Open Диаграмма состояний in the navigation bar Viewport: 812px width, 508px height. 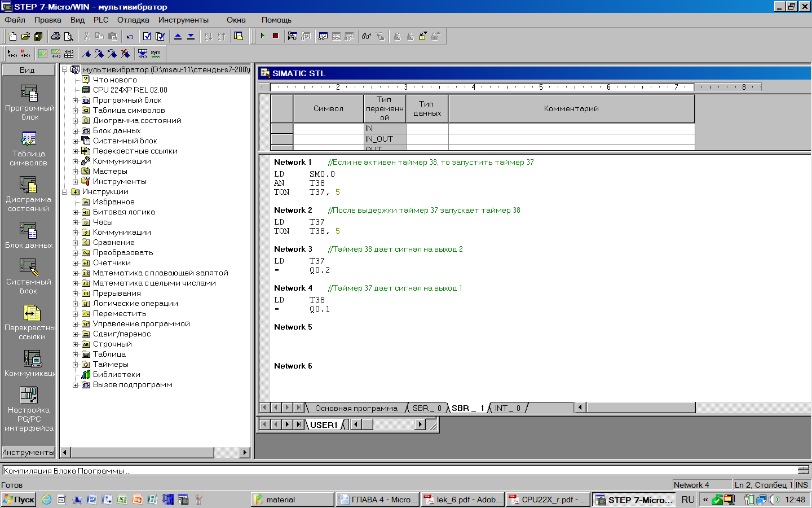click(x=29, y=194)
